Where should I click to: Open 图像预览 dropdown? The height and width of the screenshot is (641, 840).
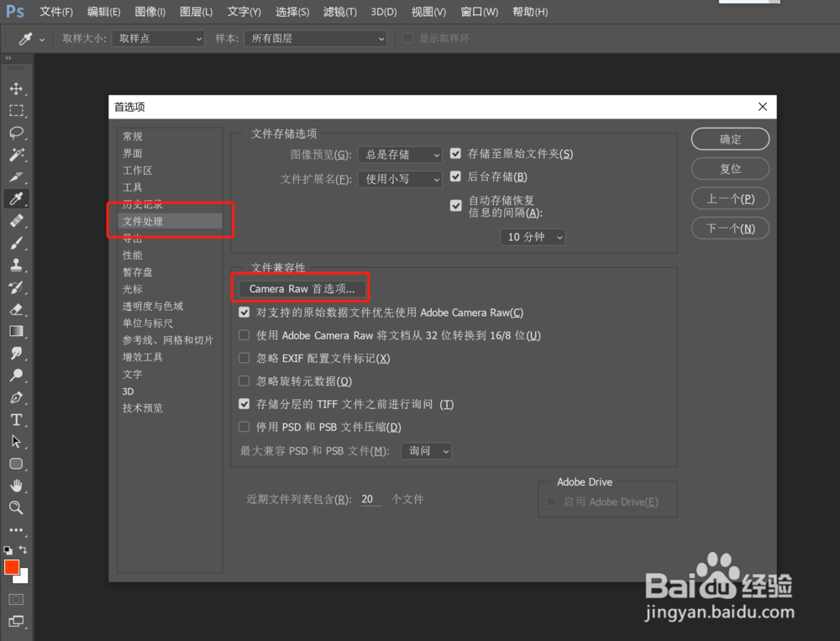coord(400,155)
